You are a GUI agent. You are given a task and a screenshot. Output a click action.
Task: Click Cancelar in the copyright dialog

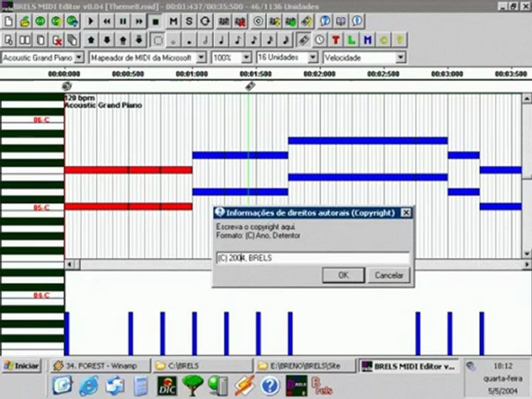click(x=389, y=275)
